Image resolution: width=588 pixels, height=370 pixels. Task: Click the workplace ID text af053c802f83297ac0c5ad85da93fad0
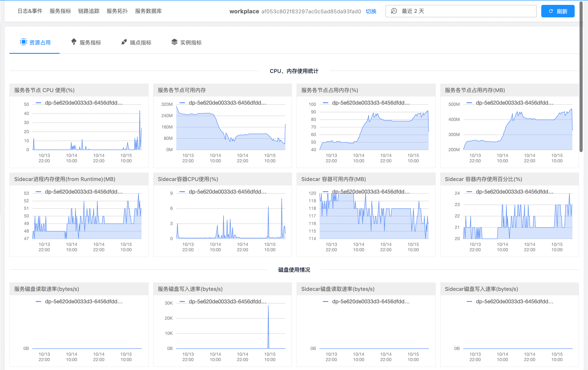[311, 12]
